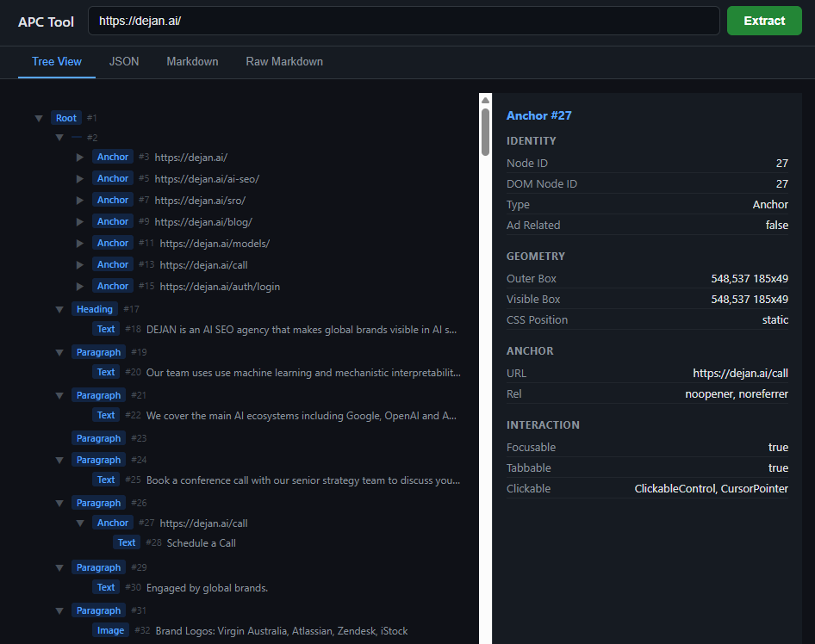Image resolution: width=815 pixels, height=644 pixels.
Task: Open the Markdown tab
Action: (192, 62)
